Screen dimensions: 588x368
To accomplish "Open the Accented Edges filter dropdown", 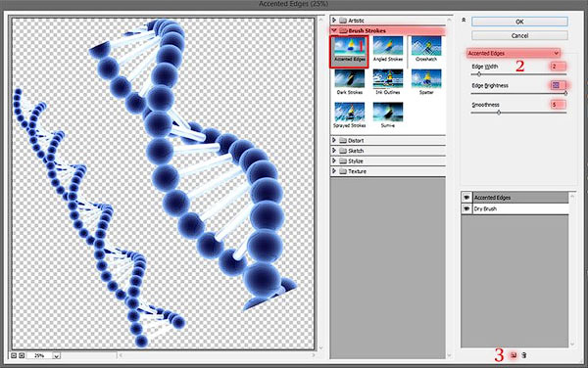I will pyautogui.click(x=514, y=53).
